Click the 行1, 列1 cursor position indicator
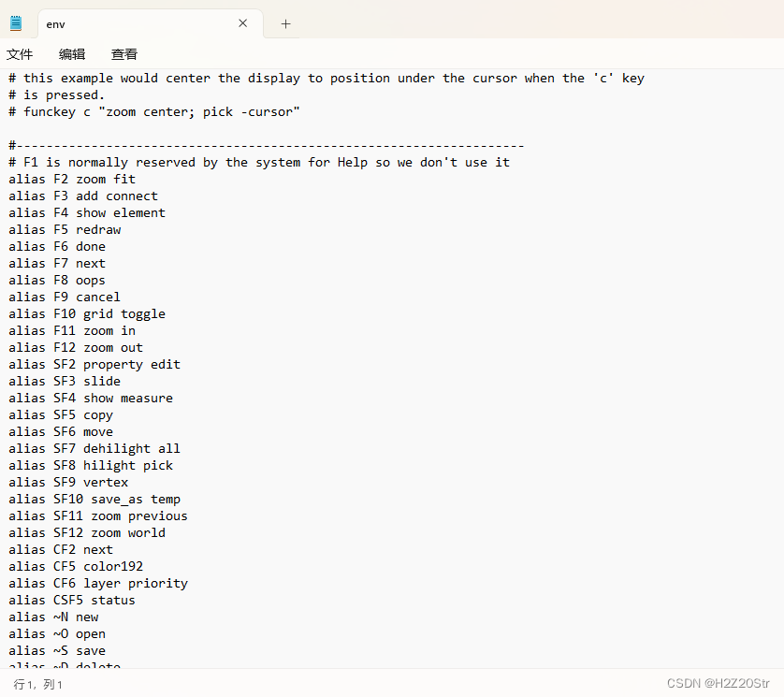This screenshot has height=697, width=784. pos(38,684)
